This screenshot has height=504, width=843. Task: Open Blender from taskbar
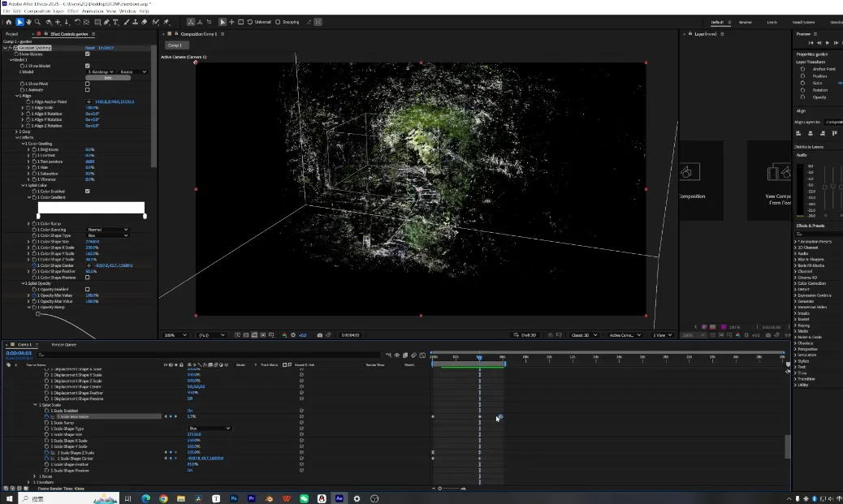click(269, 498)
